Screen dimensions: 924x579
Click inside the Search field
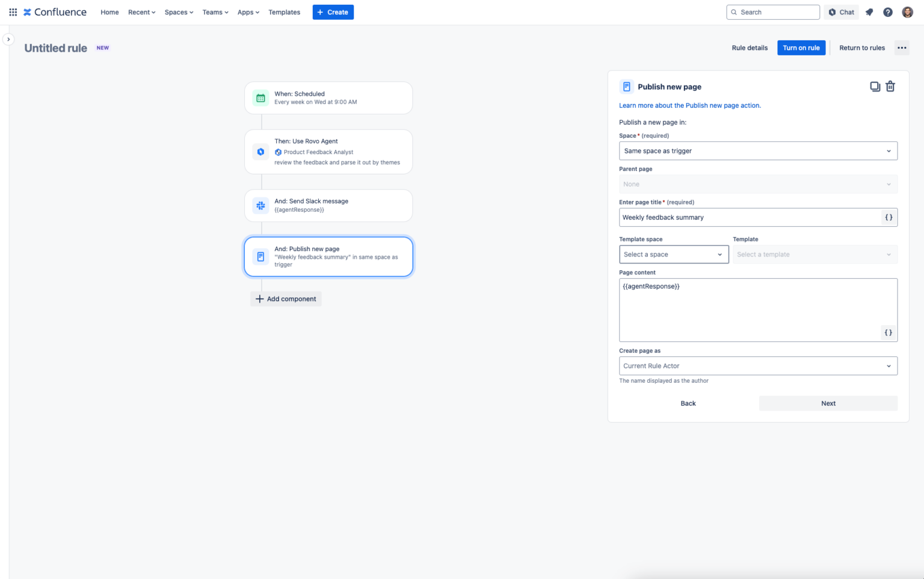coord(772,11)
